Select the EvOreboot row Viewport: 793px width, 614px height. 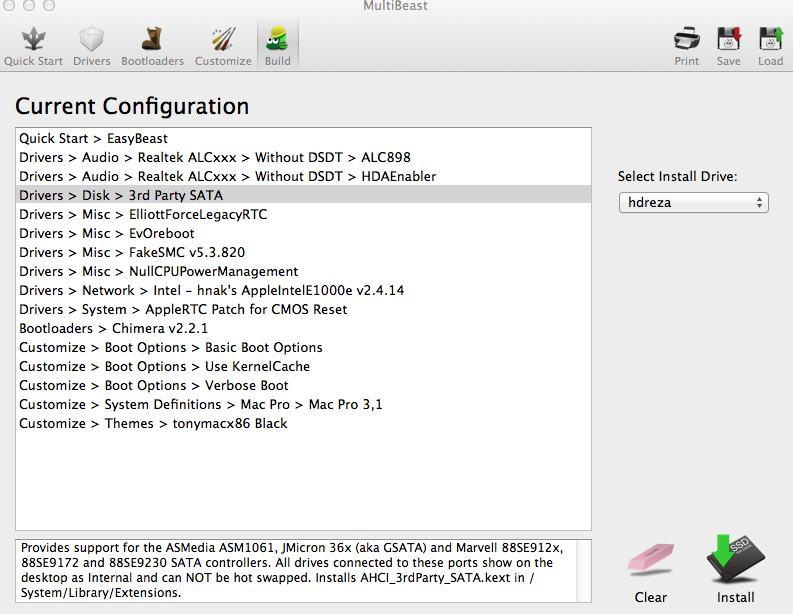[x=303, y=234]
